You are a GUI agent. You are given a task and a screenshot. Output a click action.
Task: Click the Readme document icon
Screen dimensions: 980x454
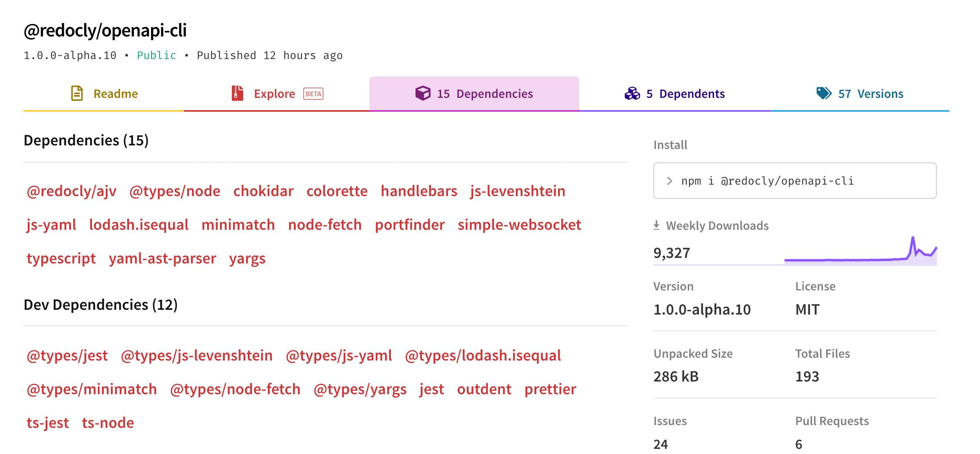click(77, 93)
